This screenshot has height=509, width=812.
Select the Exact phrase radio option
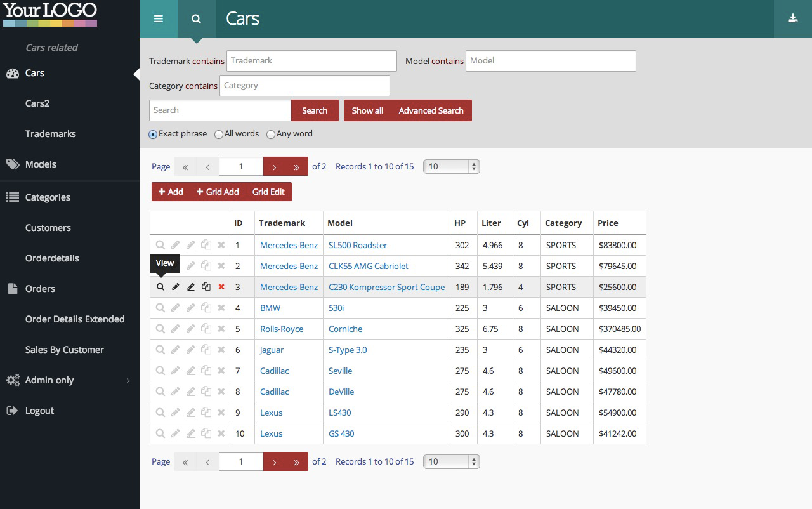tap(153, 135)
